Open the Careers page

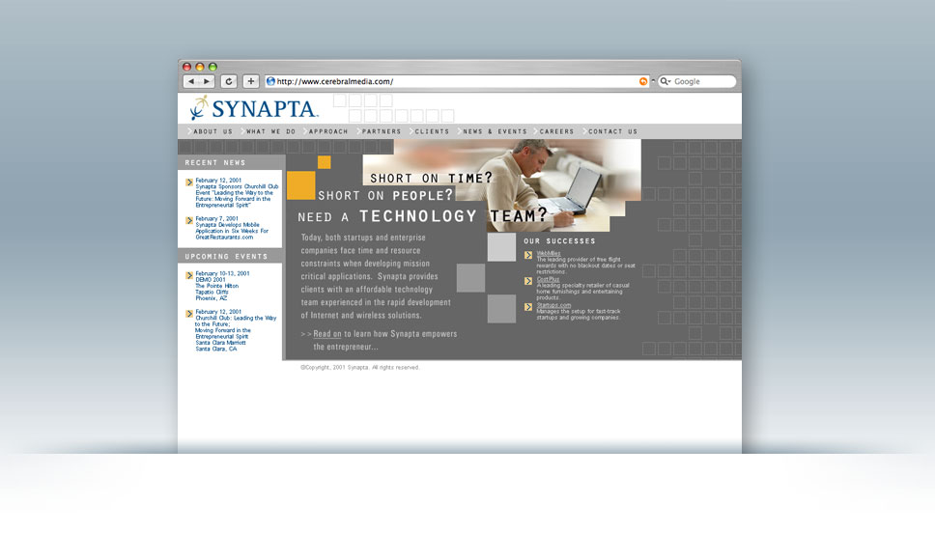[555, 131]
